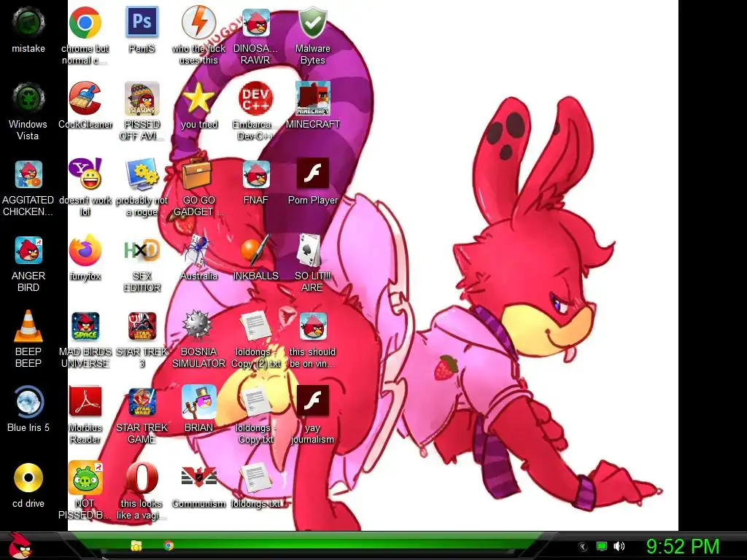Image resolution: width=747 pixels, height=560 pixels.
Task: Open the file loldongs.txt
Action: (256, 477)
